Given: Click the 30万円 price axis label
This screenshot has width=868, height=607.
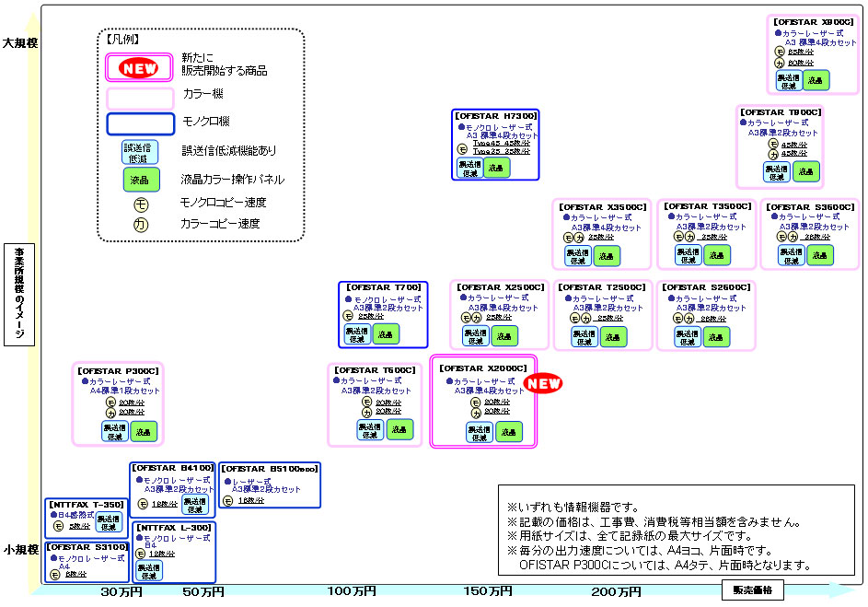Looking at the screenshot, I should pyautogui.click(x=122, y=592).
